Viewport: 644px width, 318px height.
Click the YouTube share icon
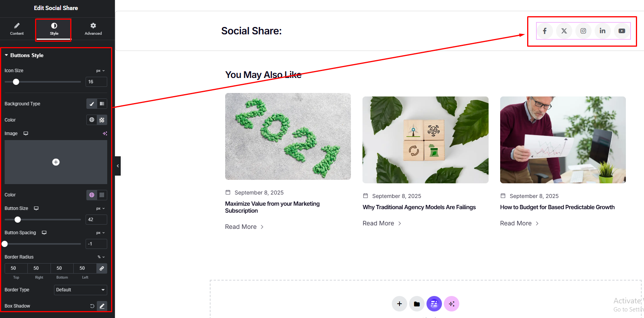(622, 31)
